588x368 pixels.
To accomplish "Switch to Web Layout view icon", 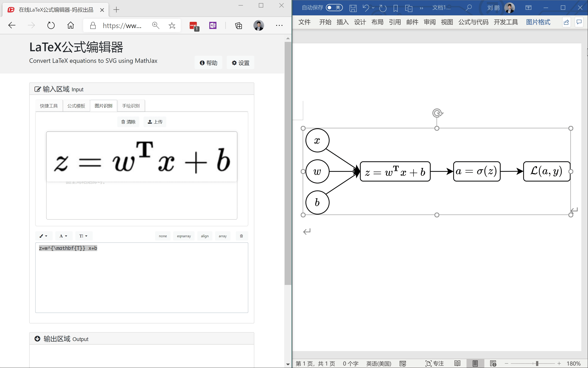I will click(x=493, y=363).
